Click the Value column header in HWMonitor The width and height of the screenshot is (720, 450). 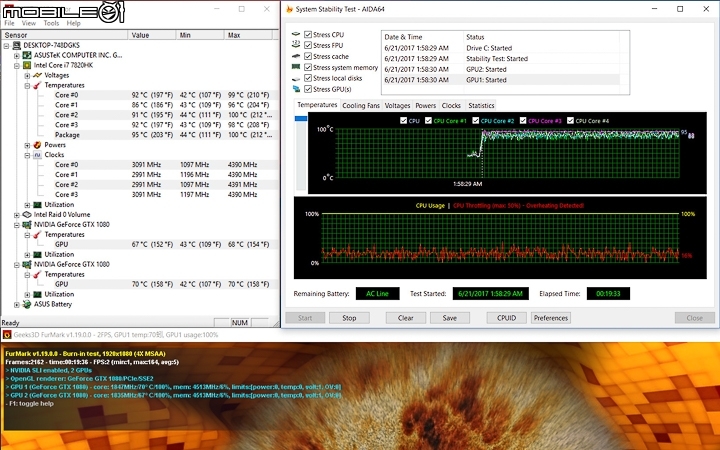click(x=152, y=35)
